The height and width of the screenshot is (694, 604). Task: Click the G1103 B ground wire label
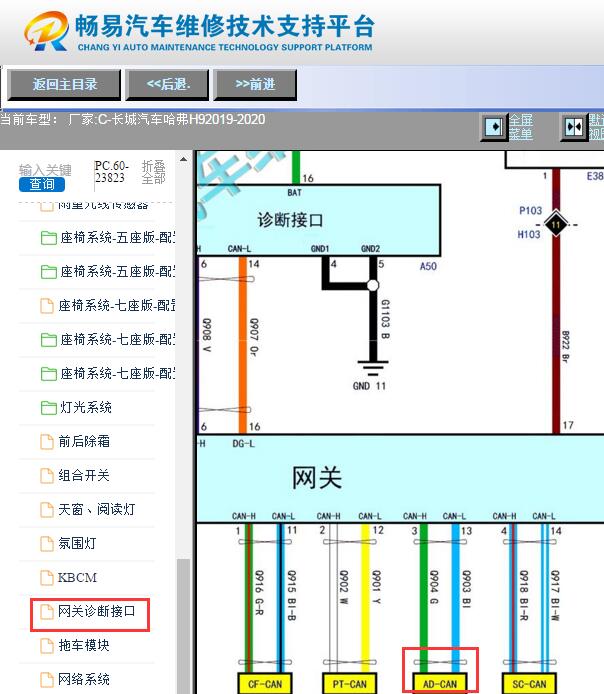(x=385, y=320)
